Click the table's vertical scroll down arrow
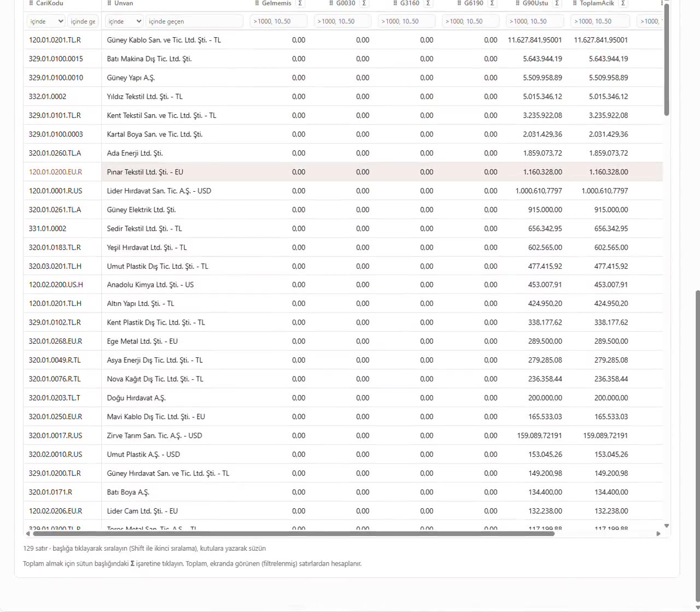 click(667, 526)
